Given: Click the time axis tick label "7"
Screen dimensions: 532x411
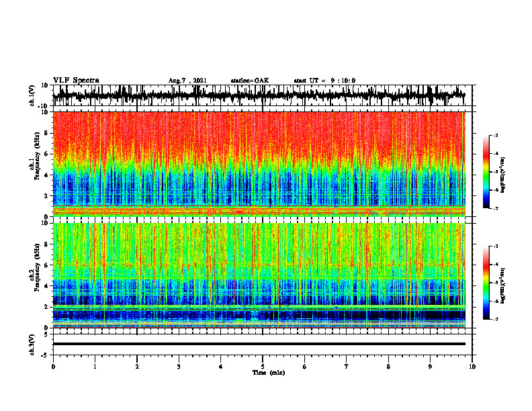Looking at the screenshot, I should [x=347, y=367].
